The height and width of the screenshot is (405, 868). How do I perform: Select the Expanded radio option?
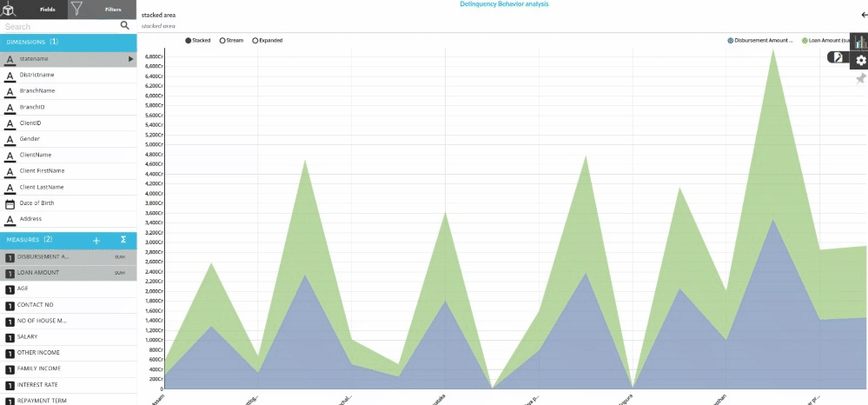268,41
